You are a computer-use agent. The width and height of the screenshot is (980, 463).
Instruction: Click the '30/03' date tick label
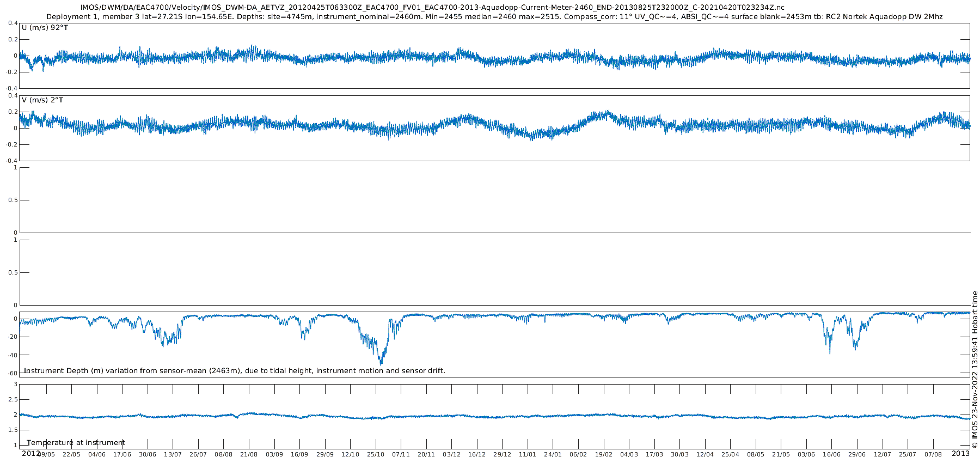[679, 454]
